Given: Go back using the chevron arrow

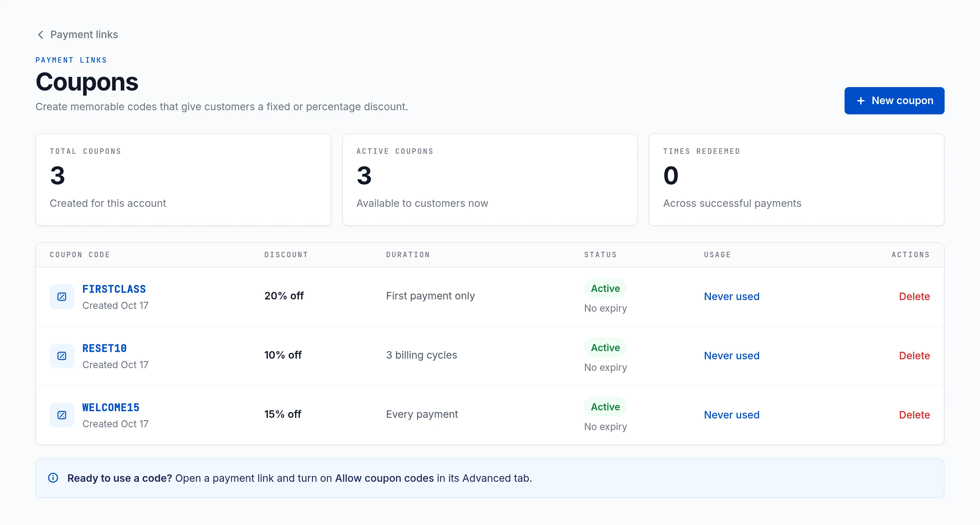Looking at the screenshot, I should pyautogui.click(x=40, y=35).
